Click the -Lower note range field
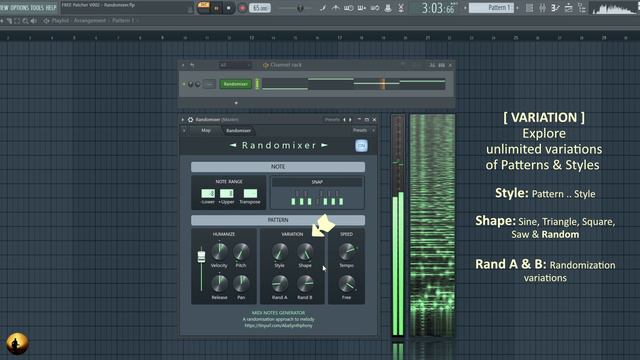The image size is (640, 360). click(208, 193)
